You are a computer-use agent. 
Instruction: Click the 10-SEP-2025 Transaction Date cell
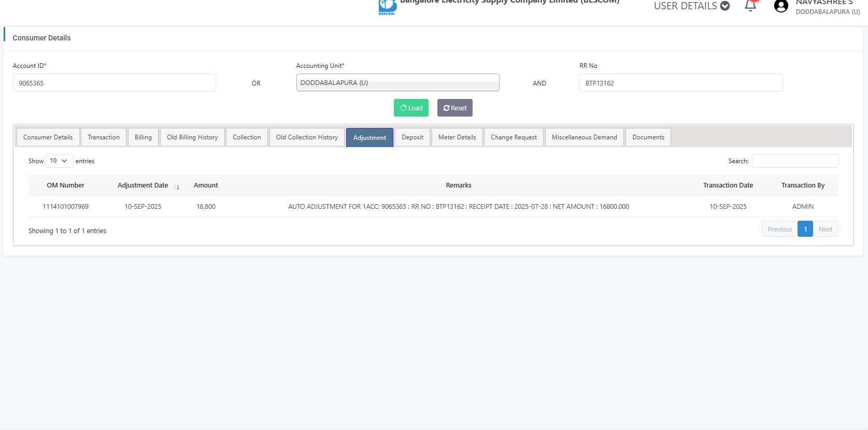[x=728, y=207]
